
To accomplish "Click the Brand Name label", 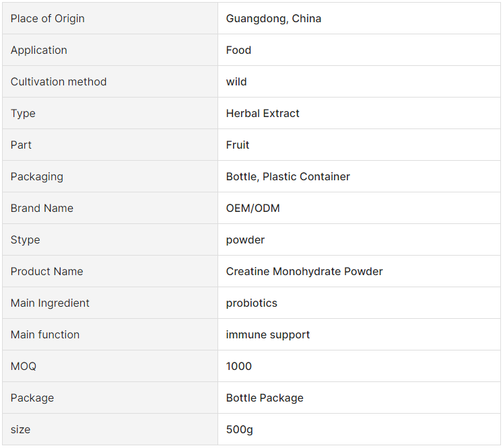I will (x=42, y=209).
